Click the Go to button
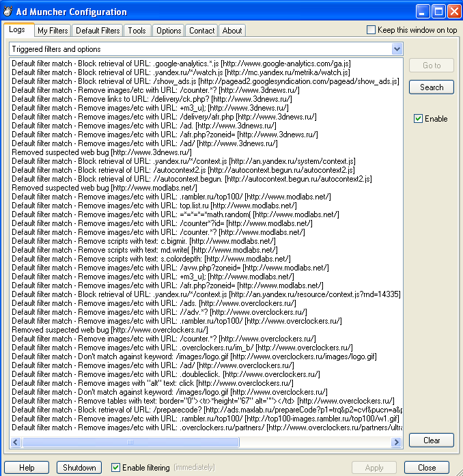463x476 pixels. click(x=432, y=66)
